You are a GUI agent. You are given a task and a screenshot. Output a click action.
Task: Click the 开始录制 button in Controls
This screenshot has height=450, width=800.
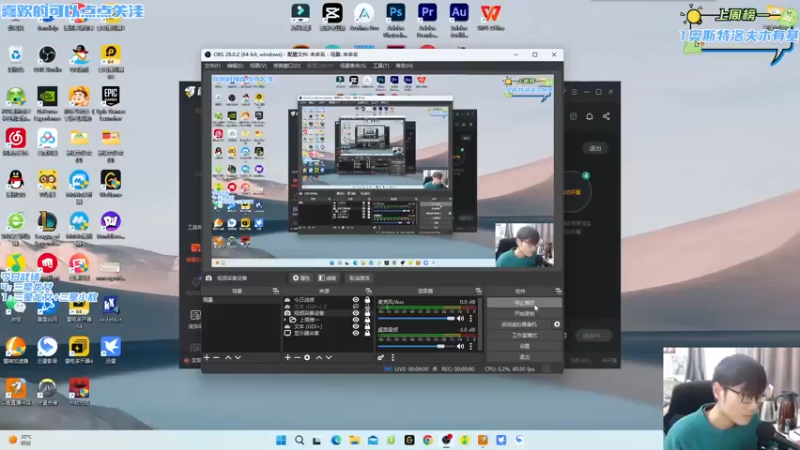(x=524, y=314)
